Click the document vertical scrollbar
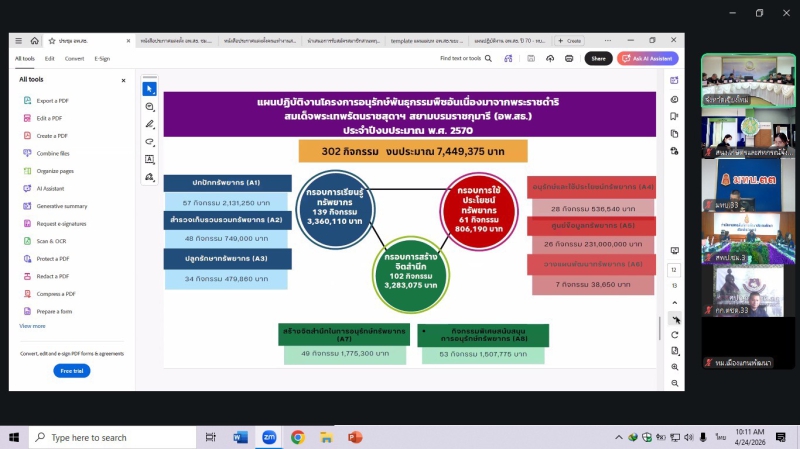The height and width of the screenshot is (449, 800). point(658,328)
